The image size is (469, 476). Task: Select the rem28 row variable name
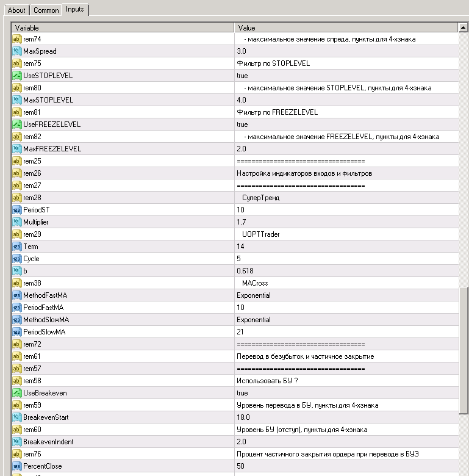[x=32, y=198]
